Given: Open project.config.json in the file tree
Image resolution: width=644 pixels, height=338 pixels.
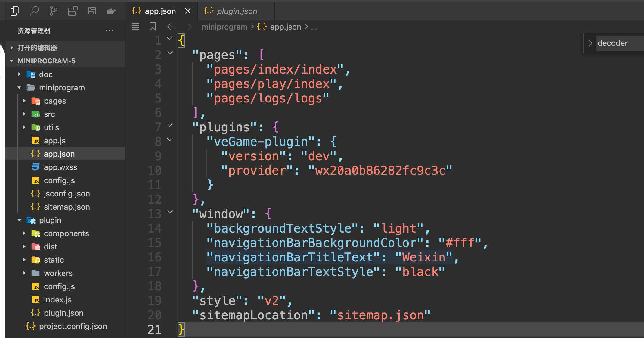Looking at the screenshot, I should click(x=73, y=326).
